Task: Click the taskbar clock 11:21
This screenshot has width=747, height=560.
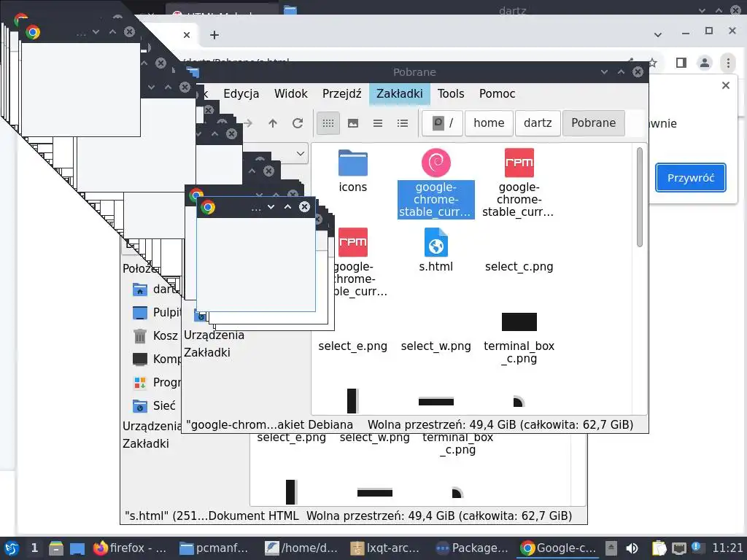Action: click(727, 548)
